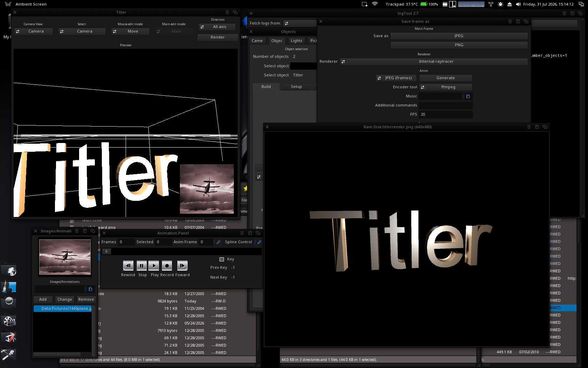Screen dimensions: 588x368
Task: Open file requester icon beside Music field
Action: click(468, 96)
